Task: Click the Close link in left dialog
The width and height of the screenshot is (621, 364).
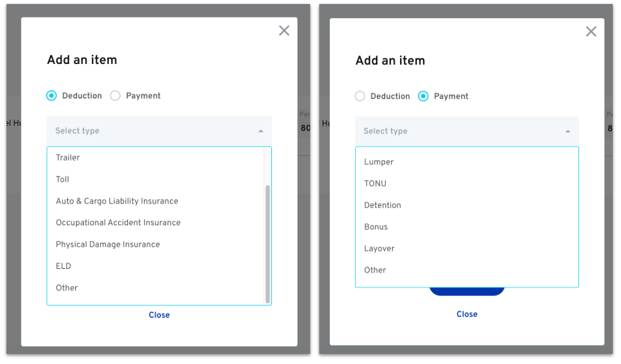Action: click(x=159, y=315)
